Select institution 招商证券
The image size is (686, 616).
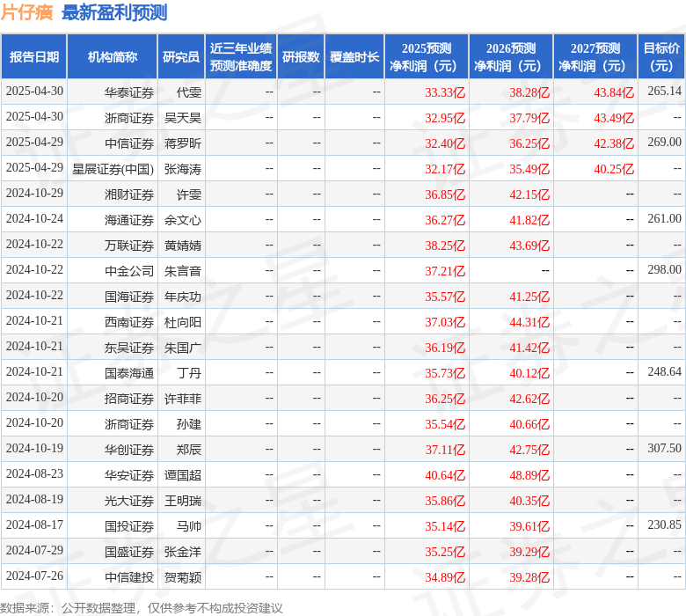pyautogui.click(x=129, y=399)
